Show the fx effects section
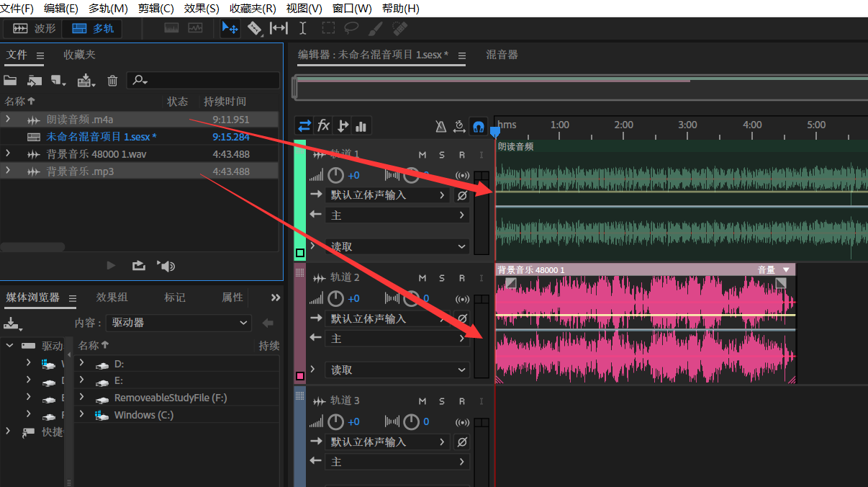The image size is (868, 487). (324, 126)
